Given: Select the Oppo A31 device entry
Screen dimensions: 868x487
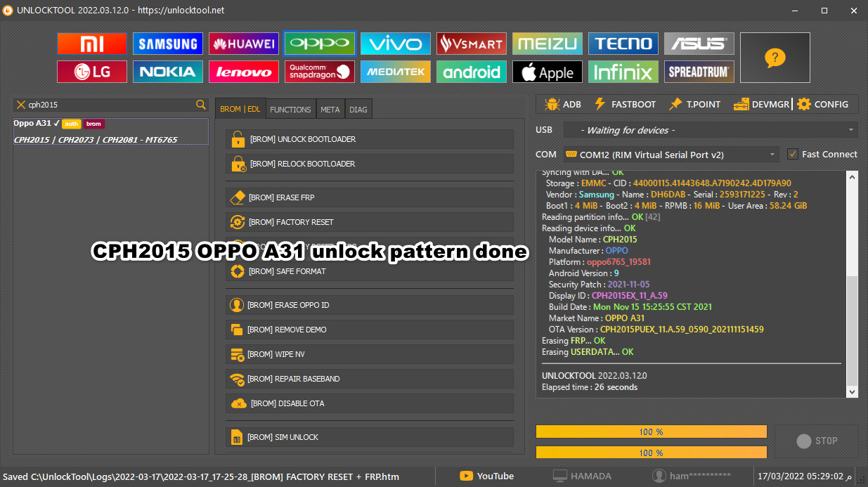Looking at the screenshot, I should point(111,131).
